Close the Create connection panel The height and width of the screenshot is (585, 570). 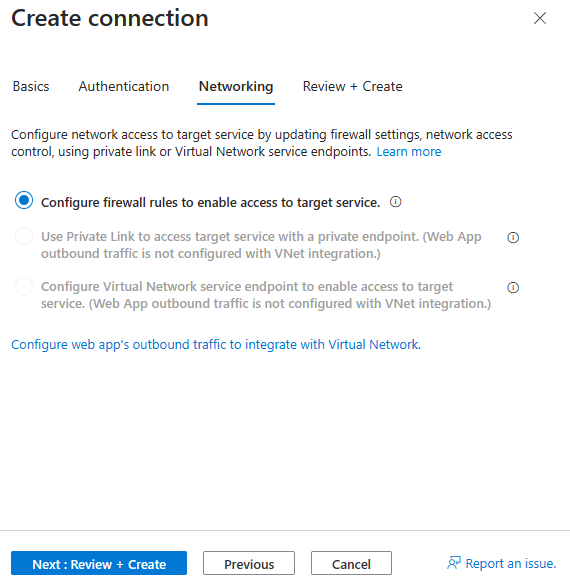coord(540,18)
